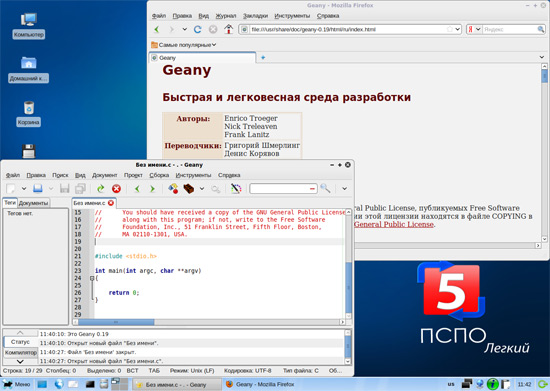Show previous message tabs with up arrow
The image size is (550, 391).
click(x=20, y=332)
